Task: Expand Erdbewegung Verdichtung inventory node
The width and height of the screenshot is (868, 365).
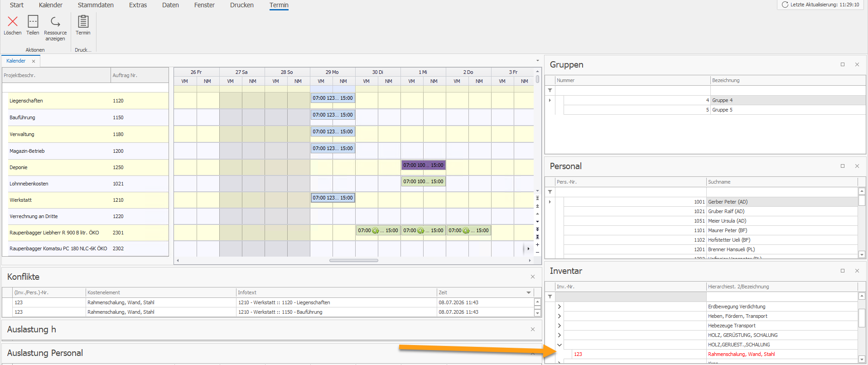Action: click(559, 307)
